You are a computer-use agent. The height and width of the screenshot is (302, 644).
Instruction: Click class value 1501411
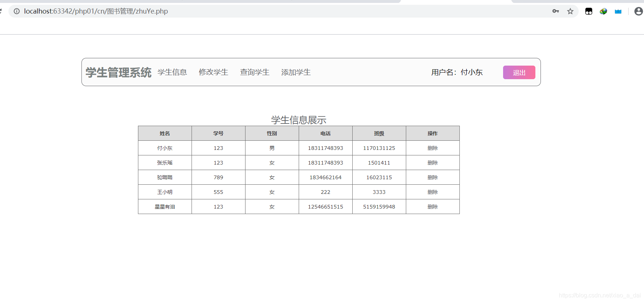tap(379, 163)
